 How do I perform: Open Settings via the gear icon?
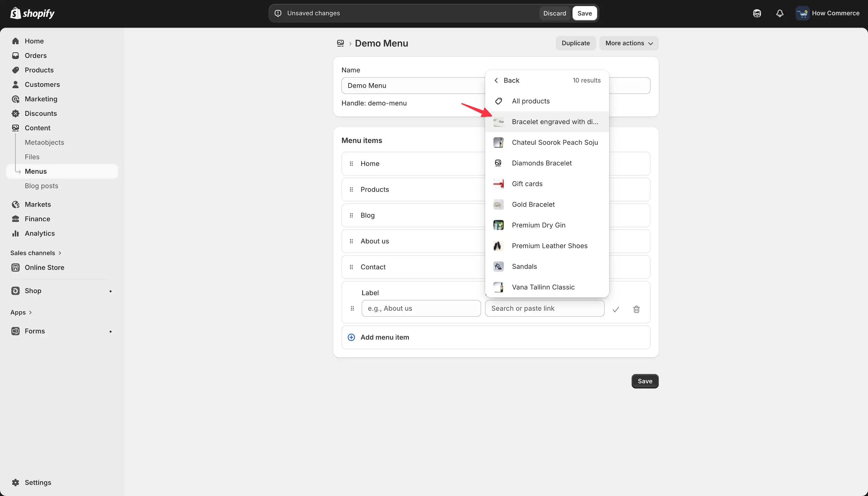(x=16, y=482)
